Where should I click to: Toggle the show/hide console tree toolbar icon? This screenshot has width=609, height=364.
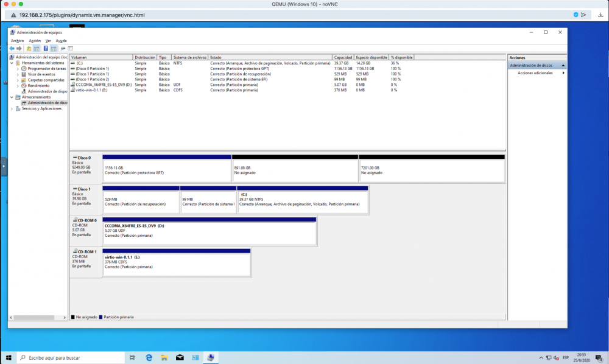(x=37, y=49)
